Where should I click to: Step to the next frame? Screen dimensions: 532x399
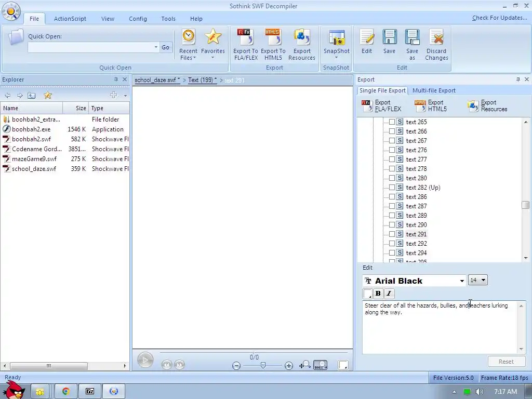pyautogui.click(x=179, y=365)
